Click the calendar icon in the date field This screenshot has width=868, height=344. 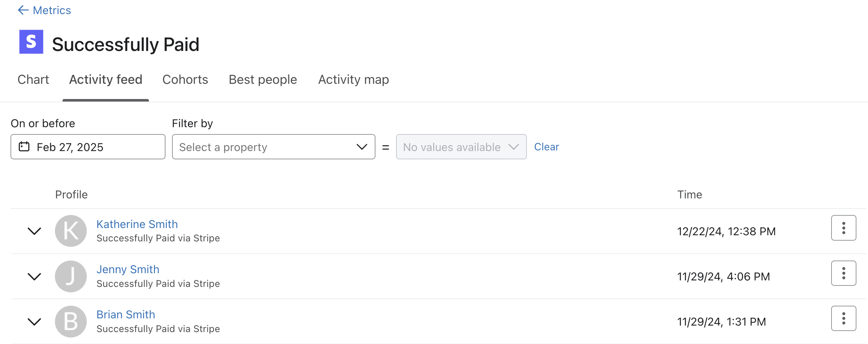click(x=24, y=147)
